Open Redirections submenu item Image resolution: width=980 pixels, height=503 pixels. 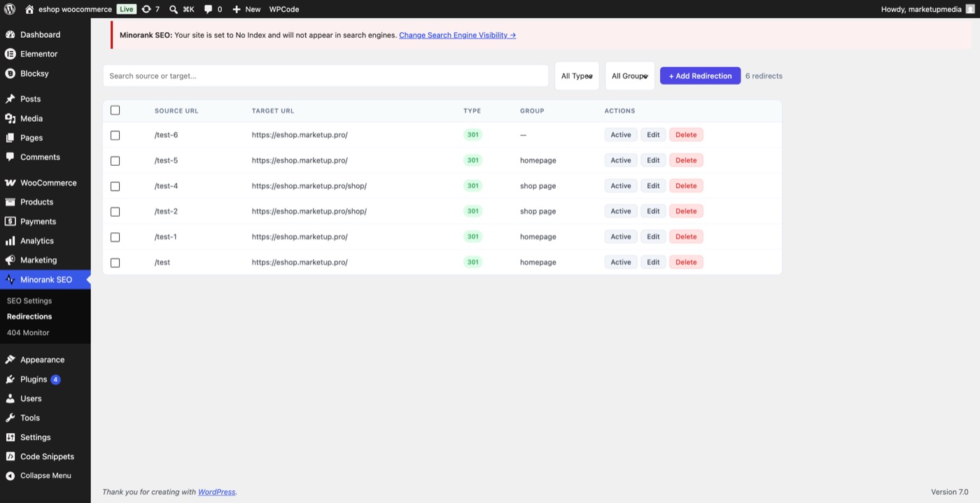[29, 316]
